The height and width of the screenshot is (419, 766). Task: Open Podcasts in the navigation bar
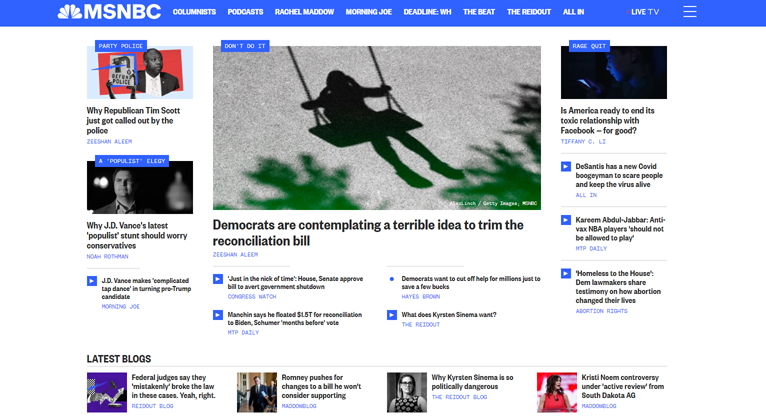[x=245, y=12]
